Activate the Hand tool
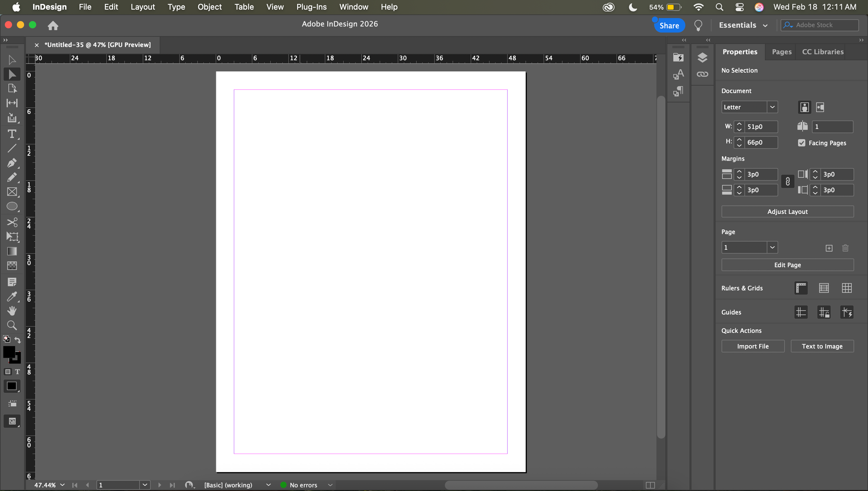 coord(12,311)
